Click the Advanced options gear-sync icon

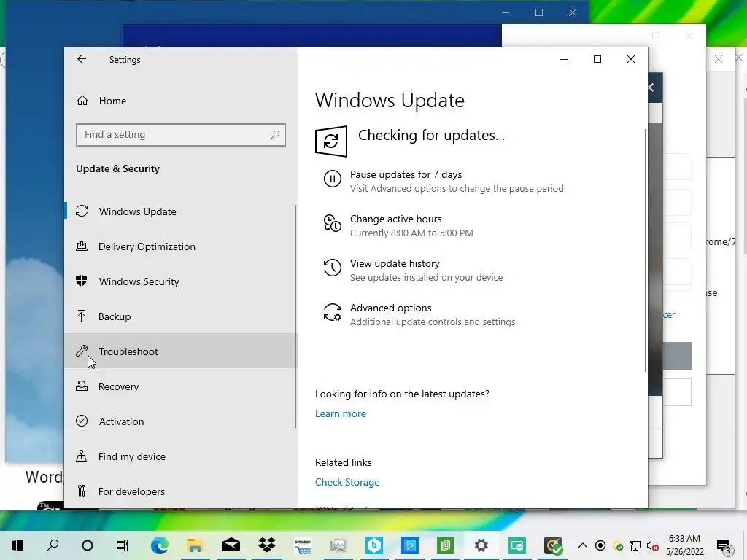[333, 312]
